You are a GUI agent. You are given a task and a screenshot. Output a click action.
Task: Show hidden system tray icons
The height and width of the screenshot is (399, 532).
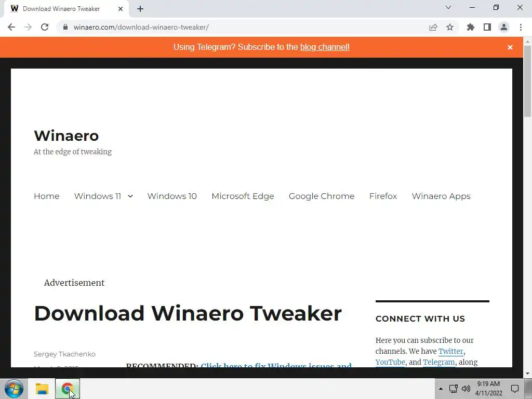click(x=441, y=389)
